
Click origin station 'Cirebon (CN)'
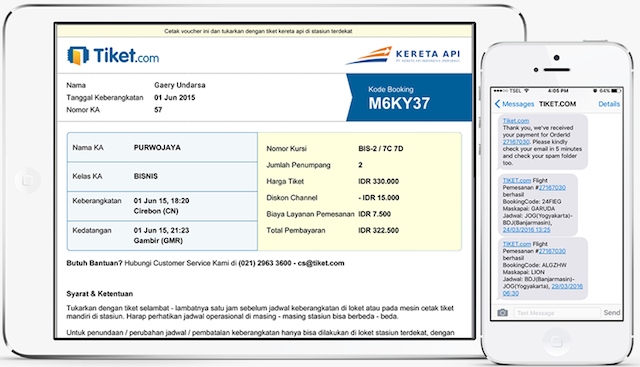[156, 211]
